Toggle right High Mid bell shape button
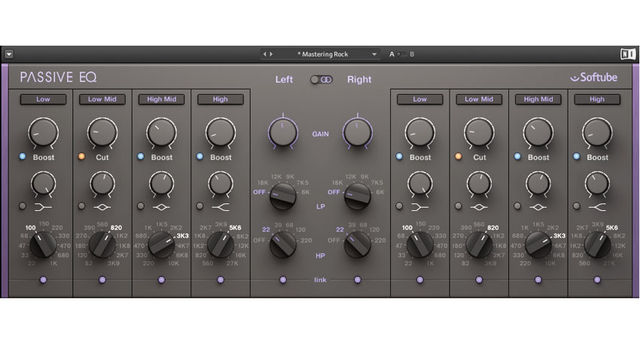 click(518, 206)
